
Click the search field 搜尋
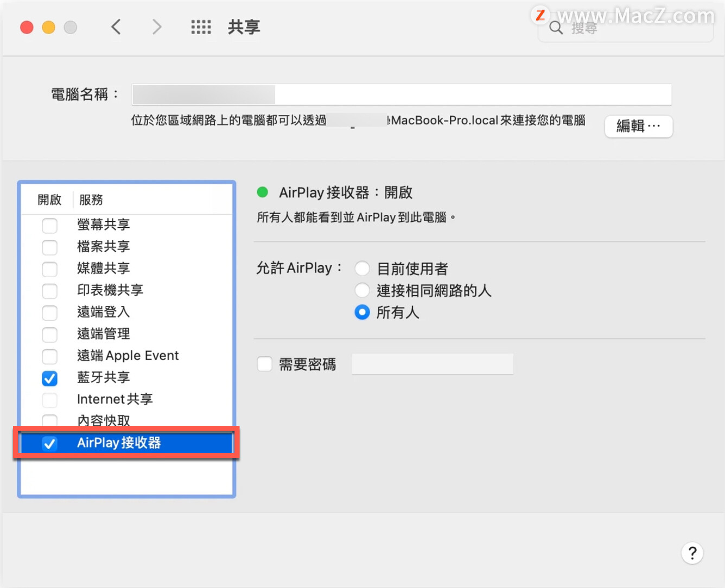[625, 28]
